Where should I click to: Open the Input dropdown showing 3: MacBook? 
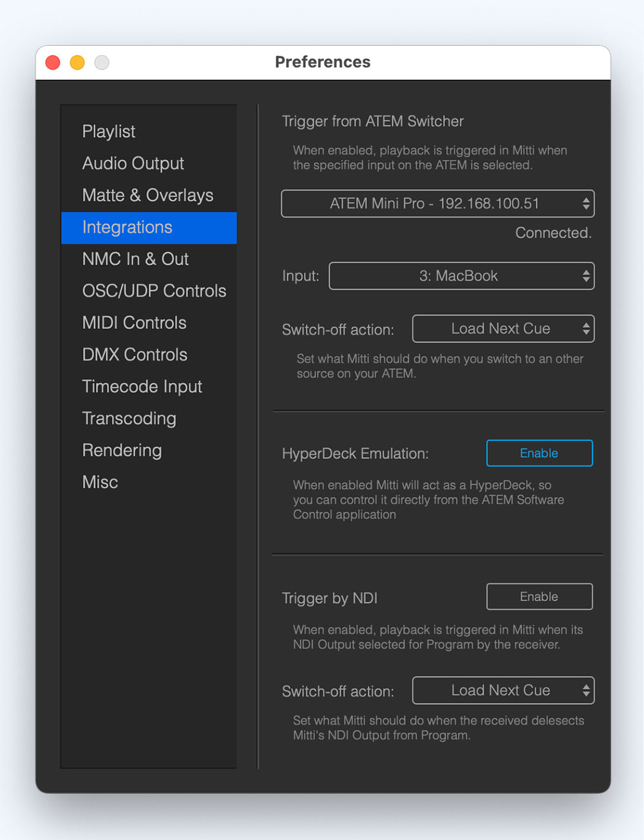461,275
